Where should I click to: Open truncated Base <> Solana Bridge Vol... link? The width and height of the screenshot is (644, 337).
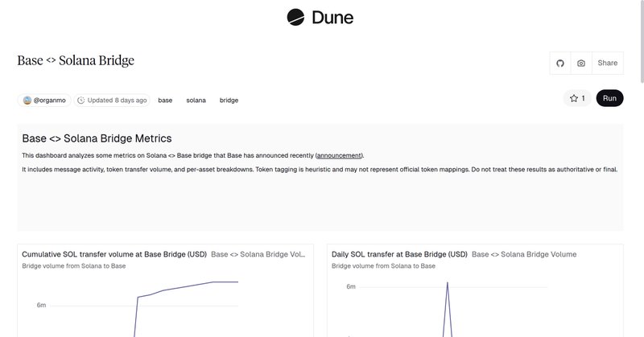pos(258,254)
